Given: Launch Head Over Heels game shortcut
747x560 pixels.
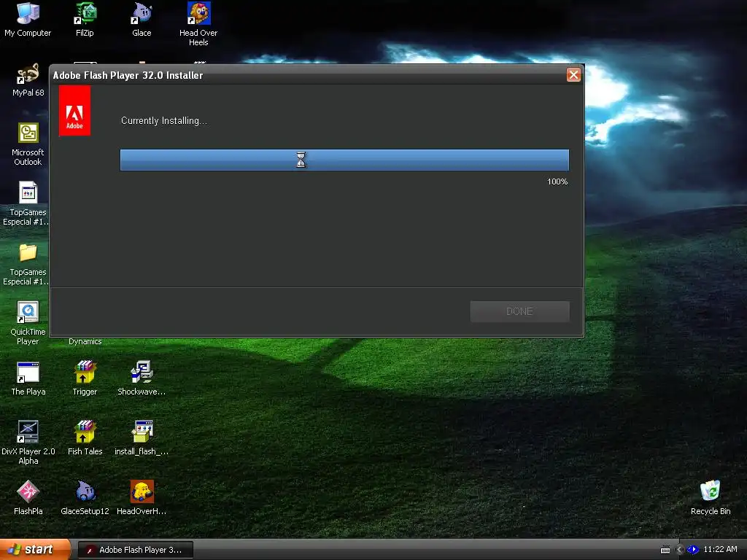Looking at the screenshot, I should point(198,24).
